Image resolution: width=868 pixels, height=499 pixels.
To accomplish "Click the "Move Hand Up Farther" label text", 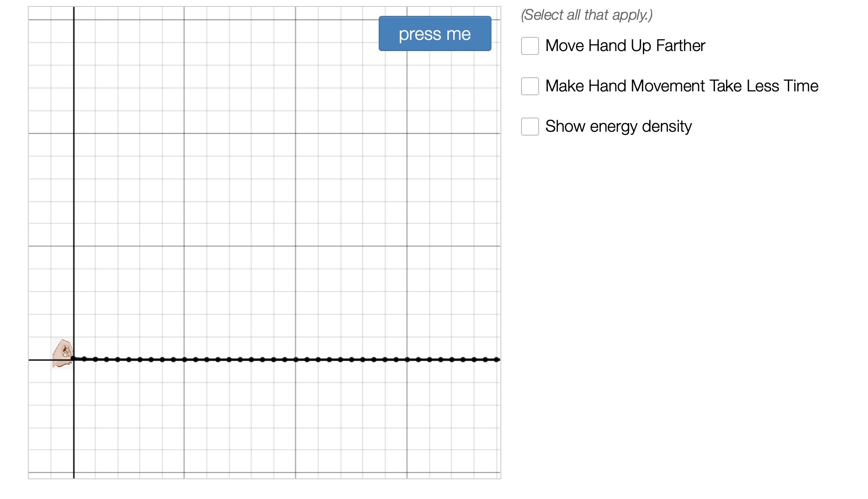I will (x=625, y=46).
